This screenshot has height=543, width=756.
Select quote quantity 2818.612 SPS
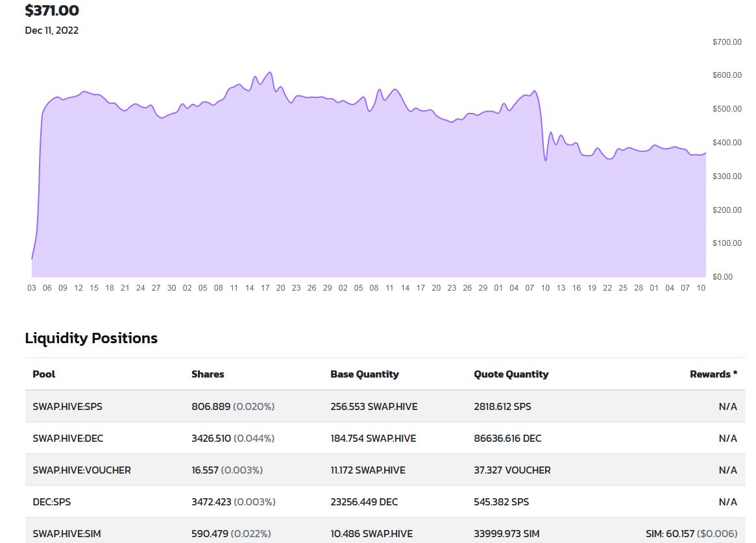coord(502,407)
